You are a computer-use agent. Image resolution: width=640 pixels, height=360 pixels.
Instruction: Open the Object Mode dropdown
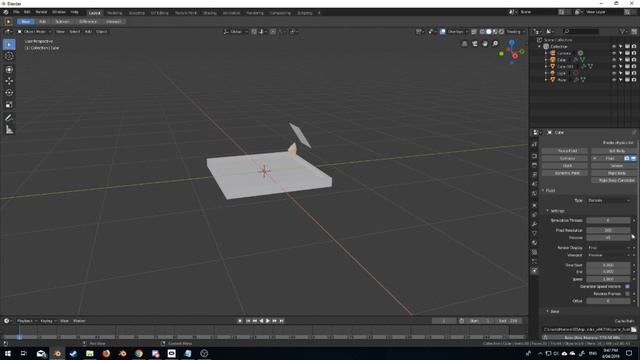click(x=35, y=31)
